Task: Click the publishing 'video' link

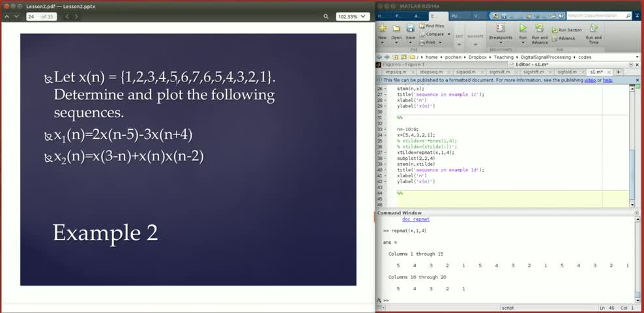Action: [x=590, y=80]
